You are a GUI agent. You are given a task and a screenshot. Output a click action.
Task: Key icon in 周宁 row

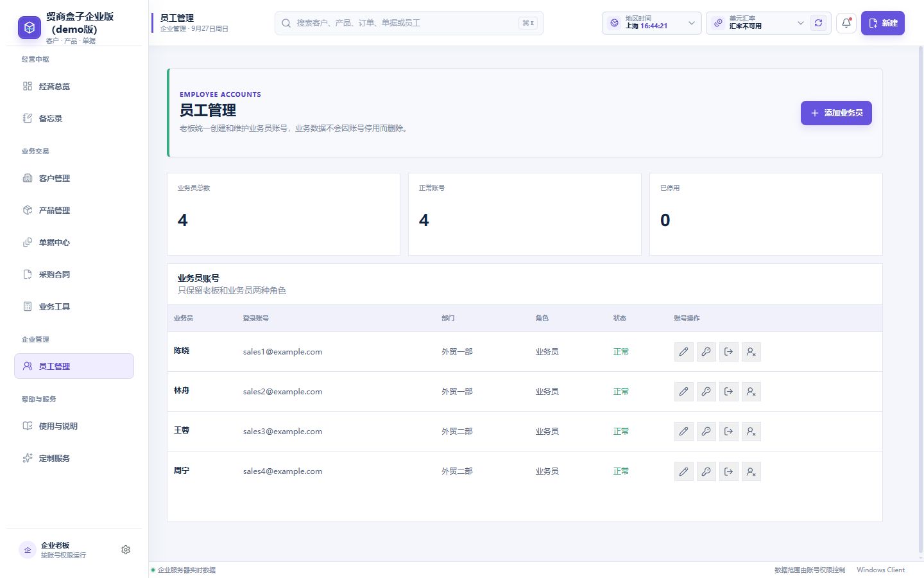[706, 471]
